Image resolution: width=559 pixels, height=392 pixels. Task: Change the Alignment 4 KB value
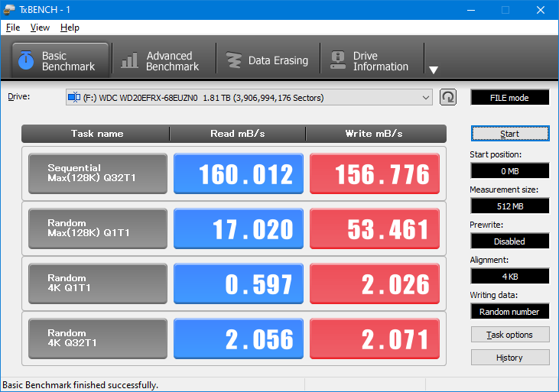pyautogui.click(x=510, y=276)
